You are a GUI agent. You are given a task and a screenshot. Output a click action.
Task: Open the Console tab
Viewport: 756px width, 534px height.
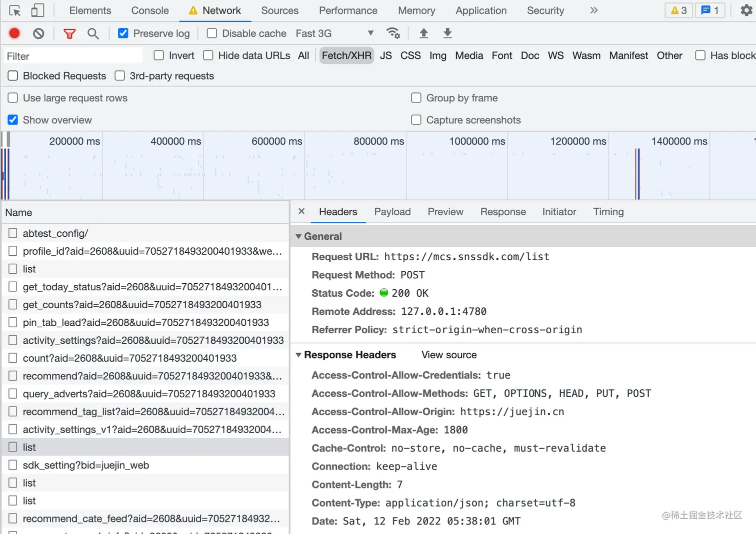click(150, 10)
